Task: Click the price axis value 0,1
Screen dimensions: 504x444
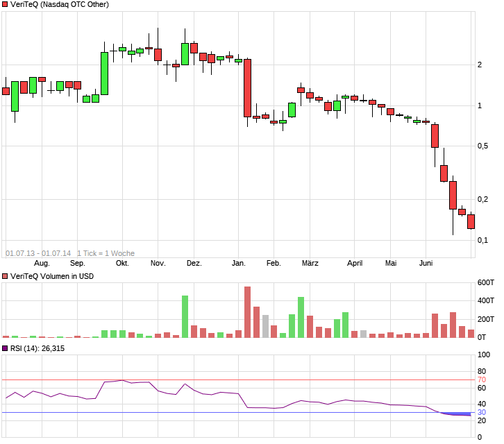Action: (482, 240)
